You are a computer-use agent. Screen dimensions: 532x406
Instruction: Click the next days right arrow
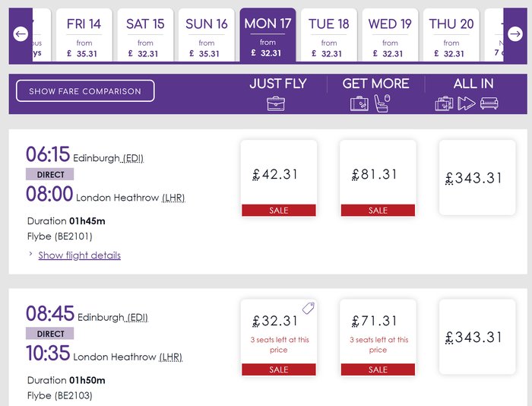515,34
